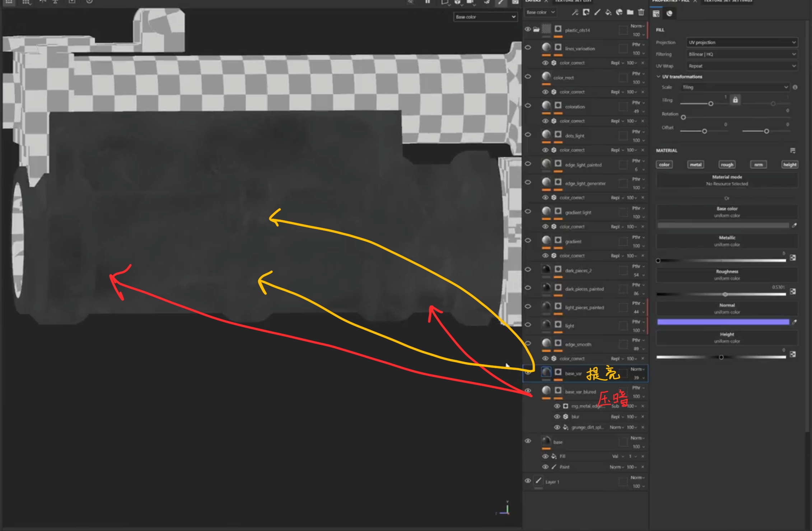Image resolution: width=812 pixels, height=531 pixels.
Task: Click grunge_dirt_spl fill effect icon
Action: click(566, 427)
